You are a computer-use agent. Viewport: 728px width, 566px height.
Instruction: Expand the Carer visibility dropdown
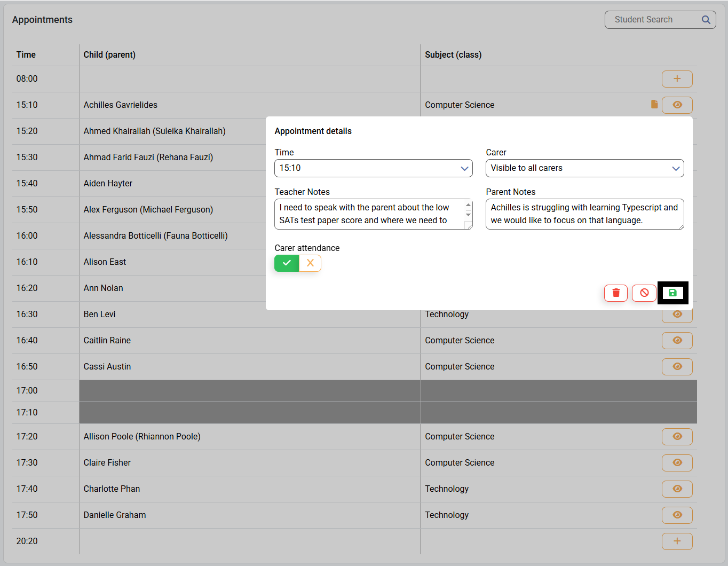pos(584,168)
